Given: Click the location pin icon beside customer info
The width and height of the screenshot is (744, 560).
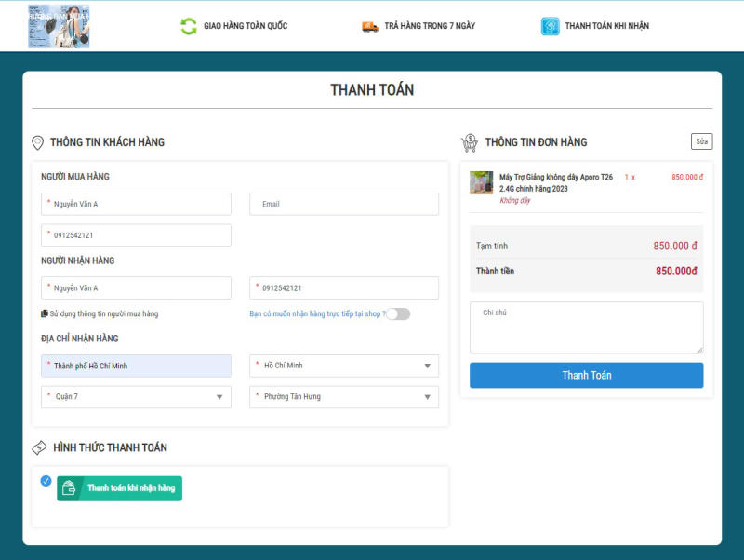Looking at the screenshot, I should pos(38,142).
